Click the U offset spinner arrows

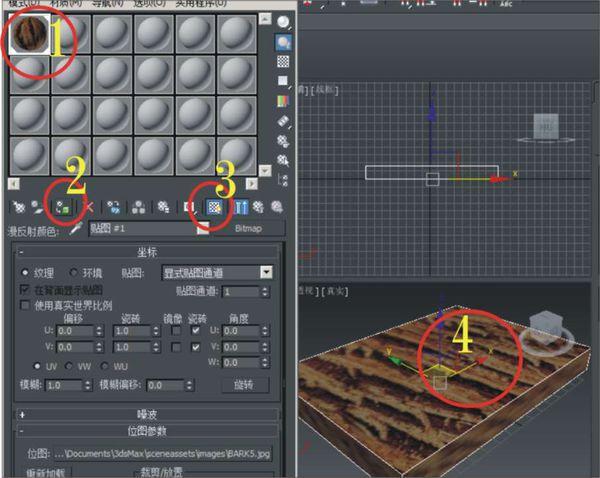click(99, 331)
